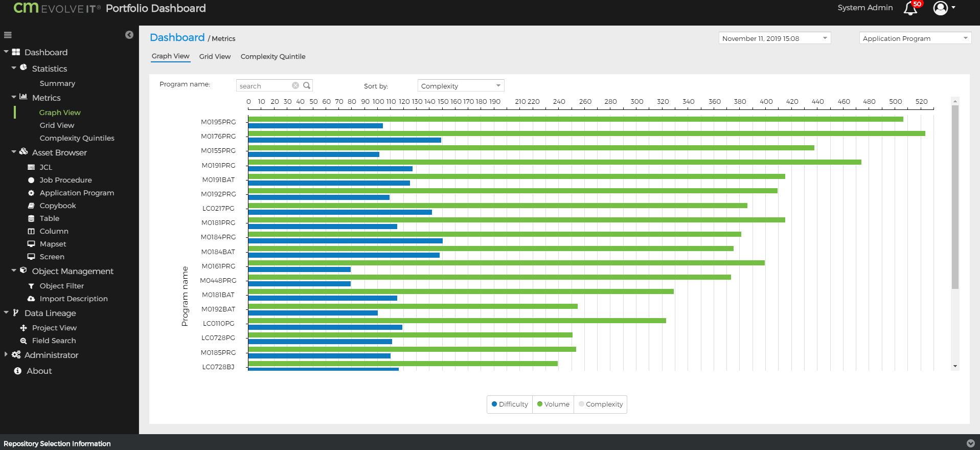Click the Copybook book icon

pyautogui.click(x=31, y=206)
